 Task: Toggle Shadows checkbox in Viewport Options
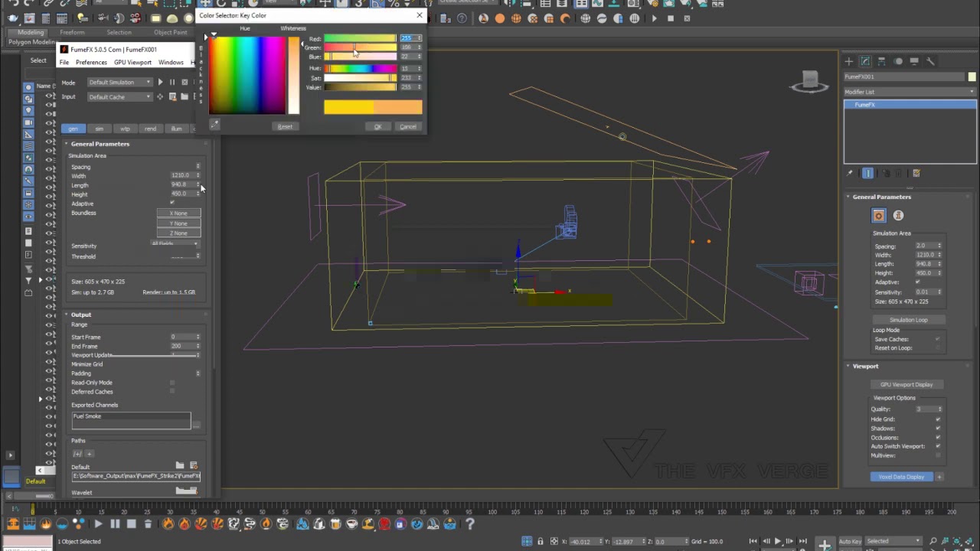(938, 429)
